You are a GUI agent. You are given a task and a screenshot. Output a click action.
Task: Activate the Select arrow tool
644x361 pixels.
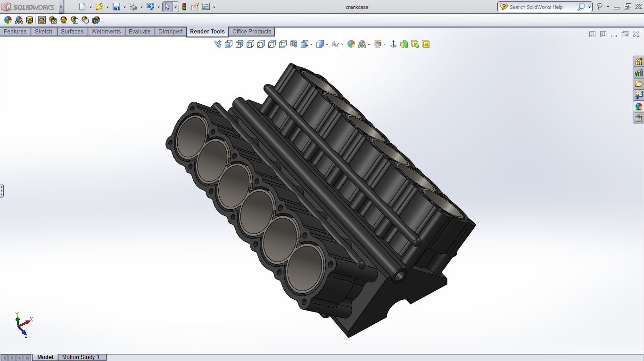pyautogui.click(x=167, y=7)
